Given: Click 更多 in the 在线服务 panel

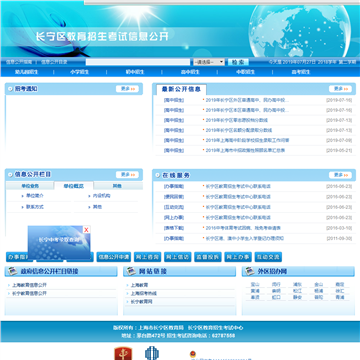Looking at the screenshot, I should point(340,175).
